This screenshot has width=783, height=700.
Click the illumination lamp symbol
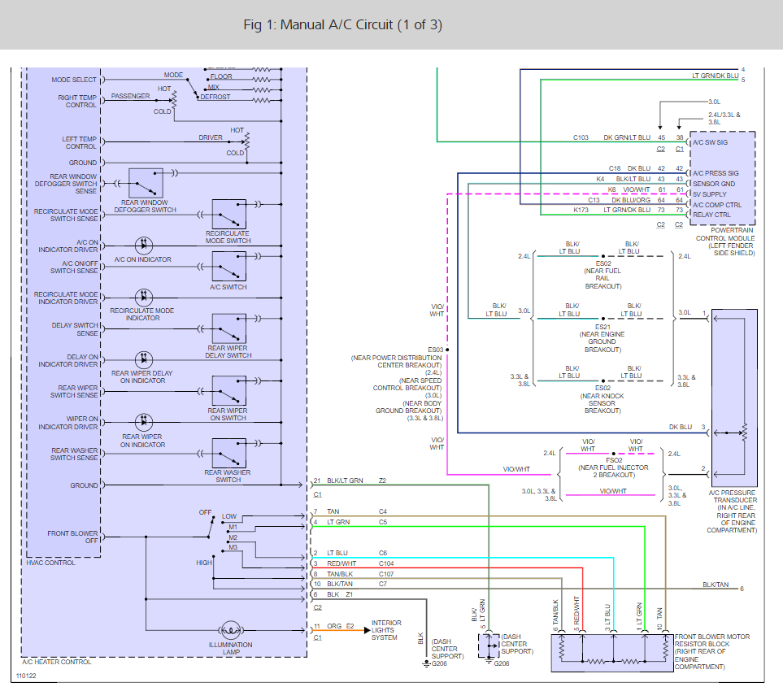pyautogui.click(x=230, y=630)
